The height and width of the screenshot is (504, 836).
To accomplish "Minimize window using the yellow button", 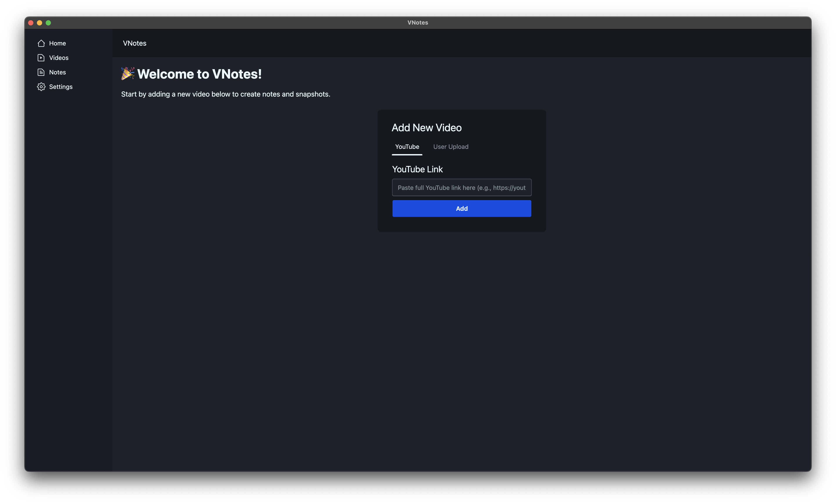I will (39, 23).
